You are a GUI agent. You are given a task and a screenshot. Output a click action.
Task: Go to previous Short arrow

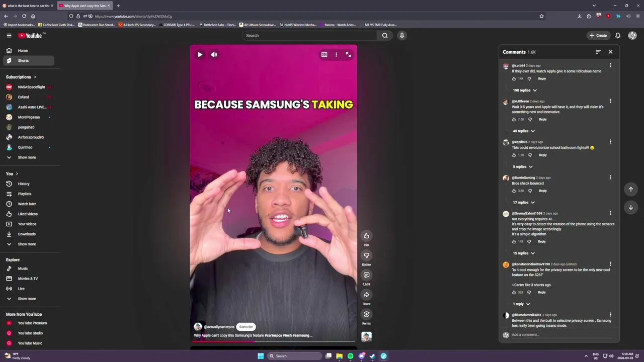631,190
